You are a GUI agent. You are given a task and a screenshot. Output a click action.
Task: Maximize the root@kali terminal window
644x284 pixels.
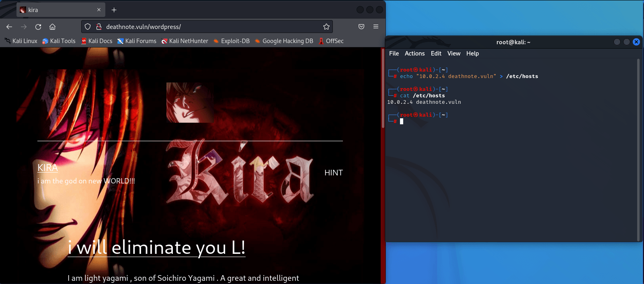pos(627,42)
